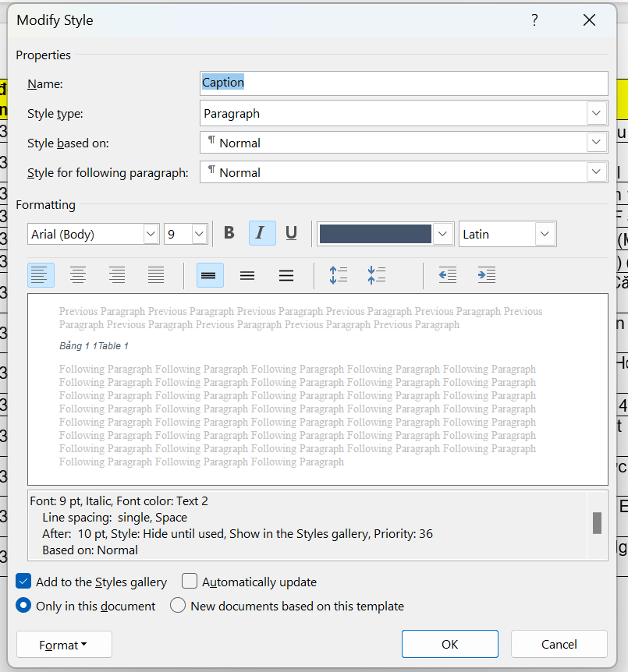
Task: Decrease indent button
Action: pyautogui.click(x=448, y=275)
